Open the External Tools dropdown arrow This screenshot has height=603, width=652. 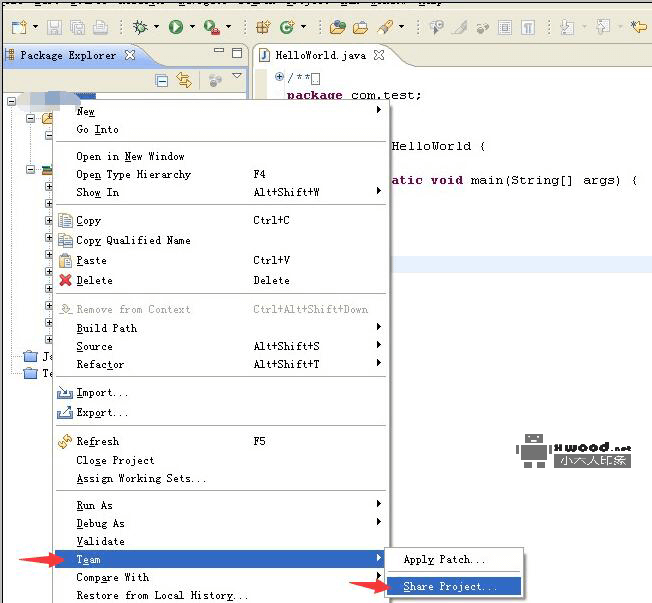tap(229, 27)
